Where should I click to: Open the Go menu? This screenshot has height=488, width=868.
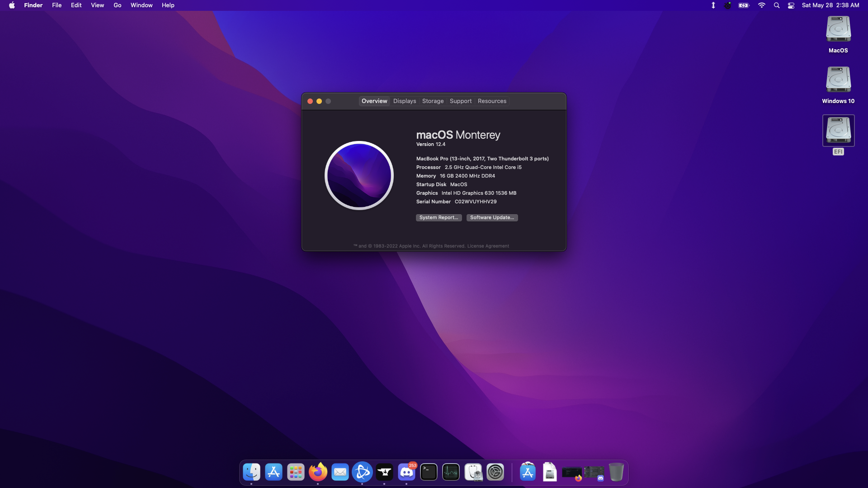[x=117, y=5]
